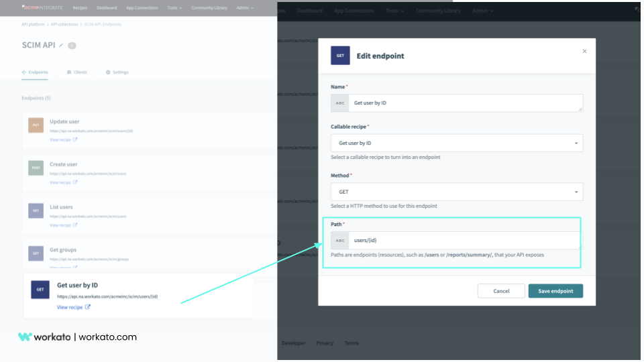Click the GET icon for Get user by ID card
This screenshot has width=644, height=362.
tap(40, 290)
